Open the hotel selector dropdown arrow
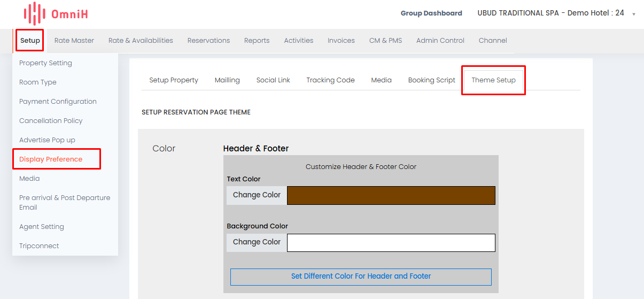This screenshot has width=644, height=299. (x=634, y=14)
